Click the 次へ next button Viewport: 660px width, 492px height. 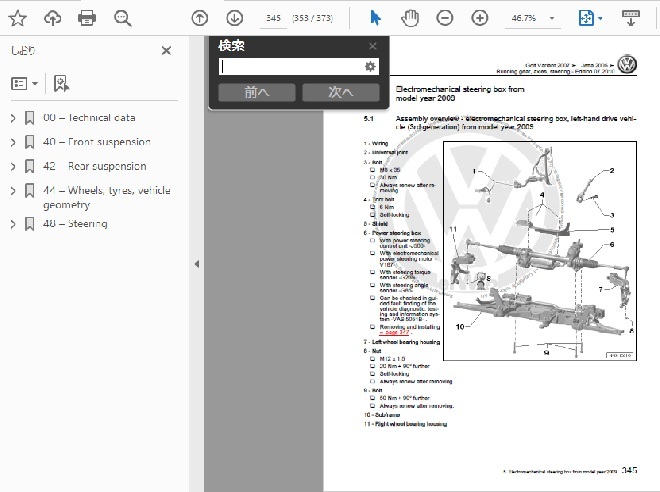(341, 92)
